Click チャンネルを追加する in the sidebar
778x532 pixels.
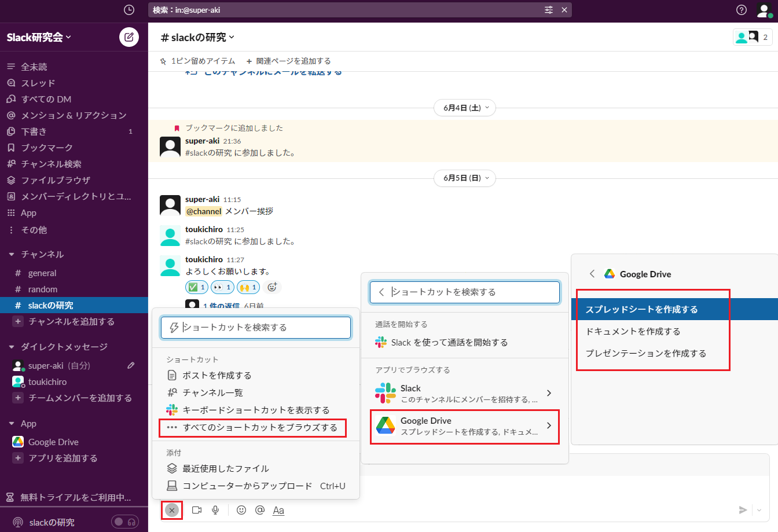coord(71,322)
